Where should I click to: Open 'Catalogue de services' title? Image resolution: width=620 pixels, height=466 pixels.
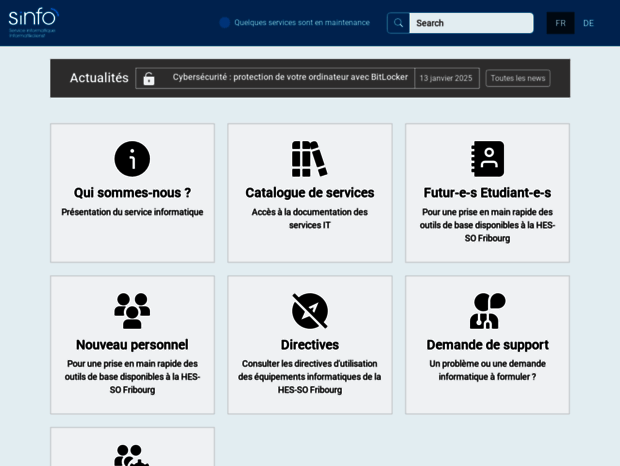point(310,193)
